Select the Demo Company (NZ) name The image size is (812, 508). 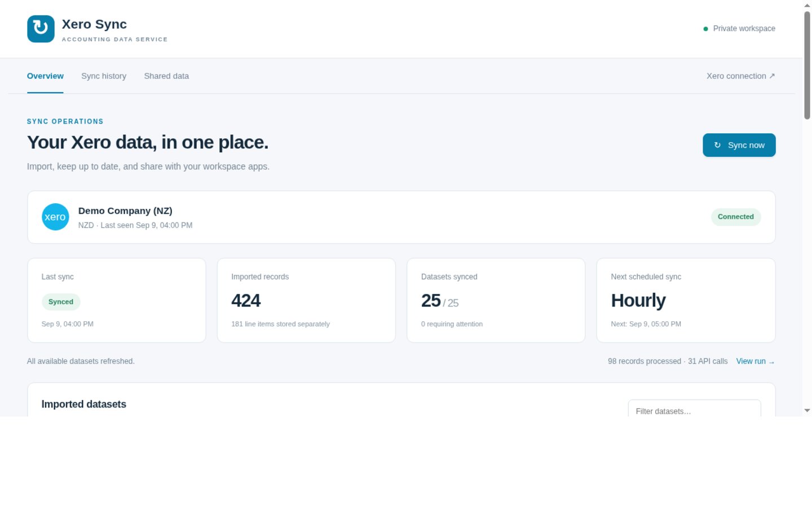(x=125, y=211)
